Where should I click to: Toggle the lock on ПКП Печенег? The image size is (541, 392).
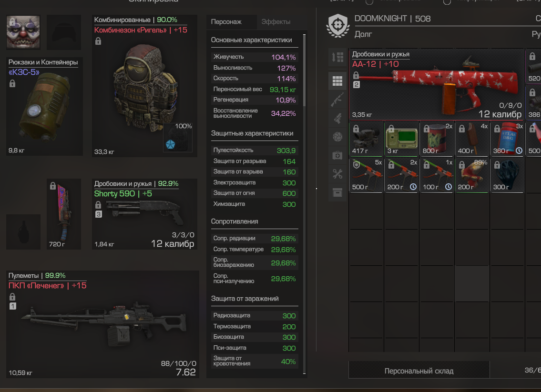click(x=12, y=297)
